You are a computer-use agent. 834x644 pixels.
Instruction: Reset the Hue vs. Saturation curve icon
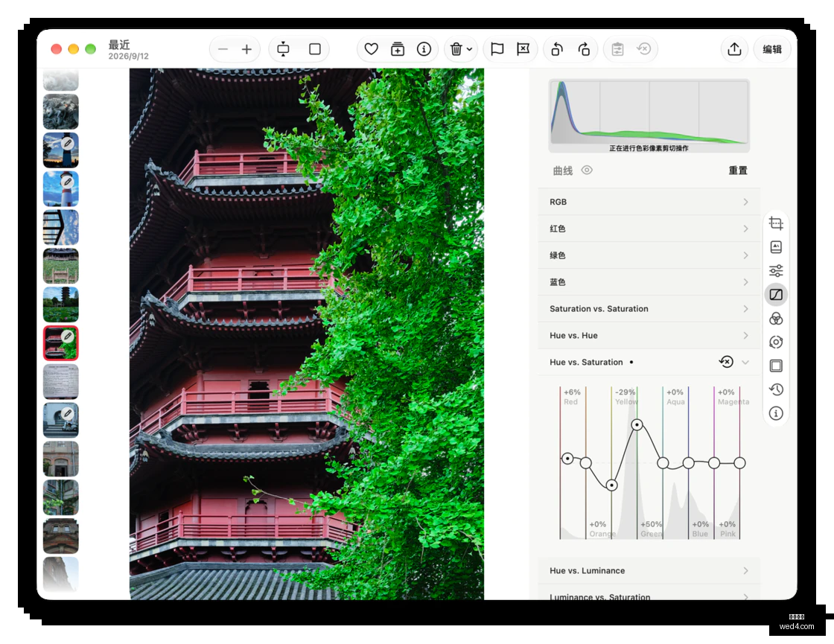pos(726,362)
